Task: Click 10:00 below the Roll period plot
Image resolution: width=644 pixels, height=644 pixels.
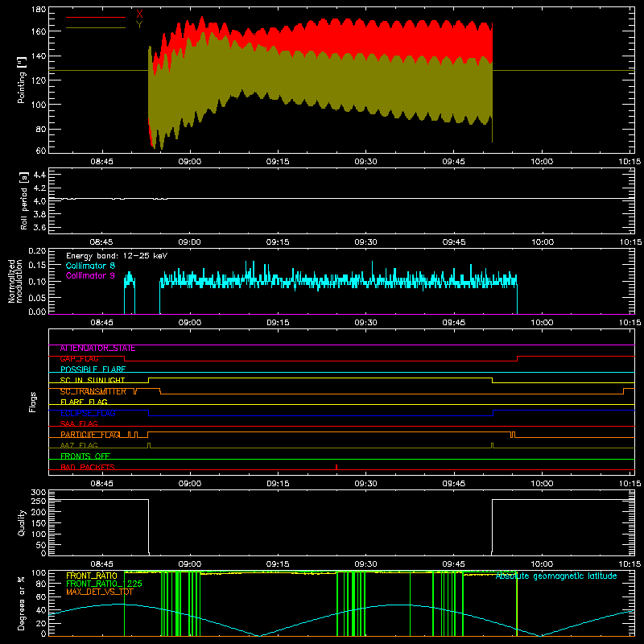Action: click(542, 242)
